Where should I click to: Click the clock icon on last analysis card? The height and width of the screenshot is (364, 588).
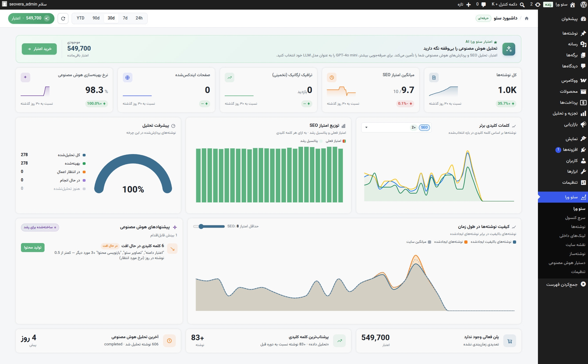click(169, 341)
